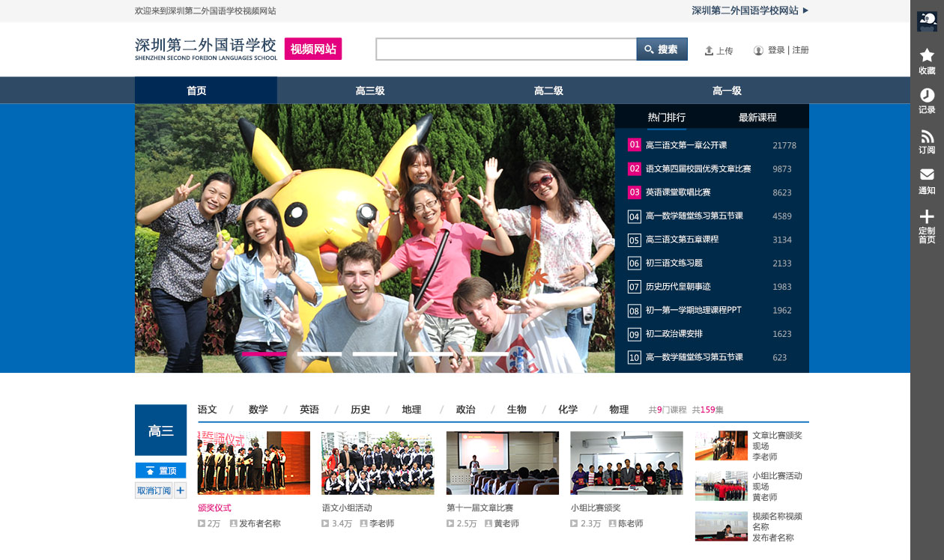This screenshot has height=560, width=944.
Task: Select the 语文 subject tab
Action: [208, 410]
